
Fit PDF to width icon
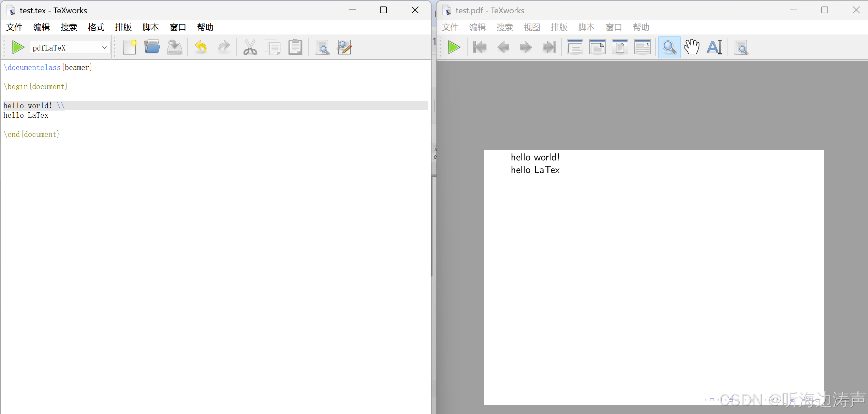click(x=598, y=47)
